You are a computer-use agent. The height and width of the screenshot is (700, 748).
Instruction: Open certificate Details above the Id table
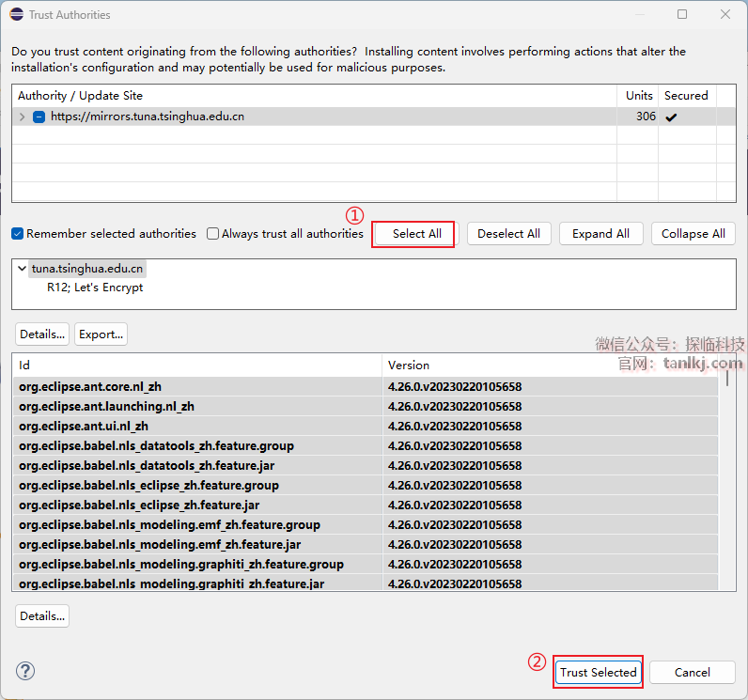(x=41, y=334)
